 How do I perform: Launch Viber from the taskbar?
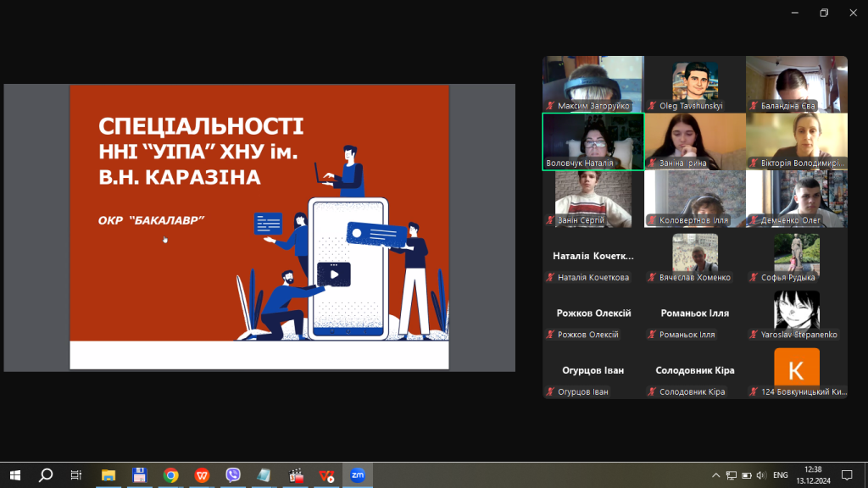[x=233, y=475]
